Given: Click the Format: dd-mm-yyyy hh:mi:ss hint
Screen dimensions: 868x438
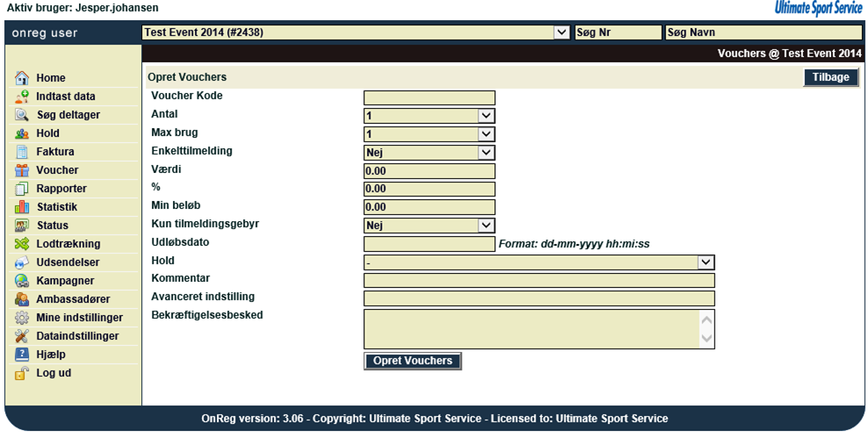Looking at the screenshot, I should tap(574, 244).
